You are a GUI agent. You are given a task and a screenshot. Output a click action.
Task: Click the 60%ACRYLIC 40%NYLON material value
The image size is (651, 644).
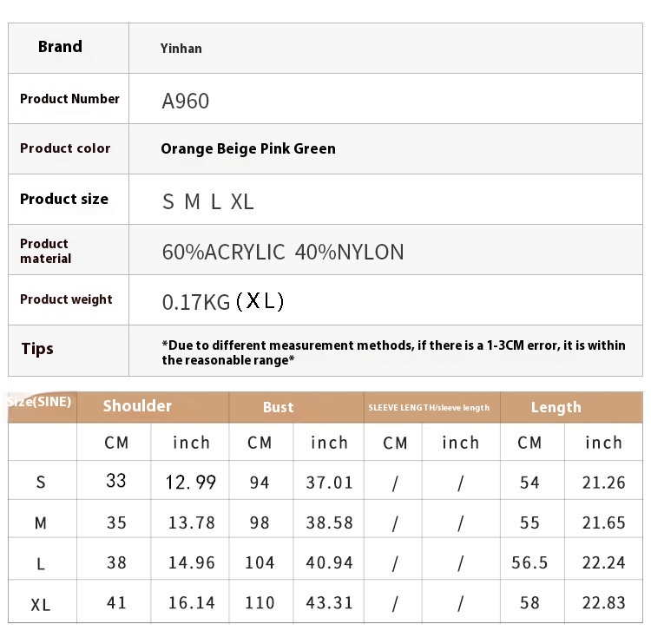pyautogui.click(x=283, y=252)
